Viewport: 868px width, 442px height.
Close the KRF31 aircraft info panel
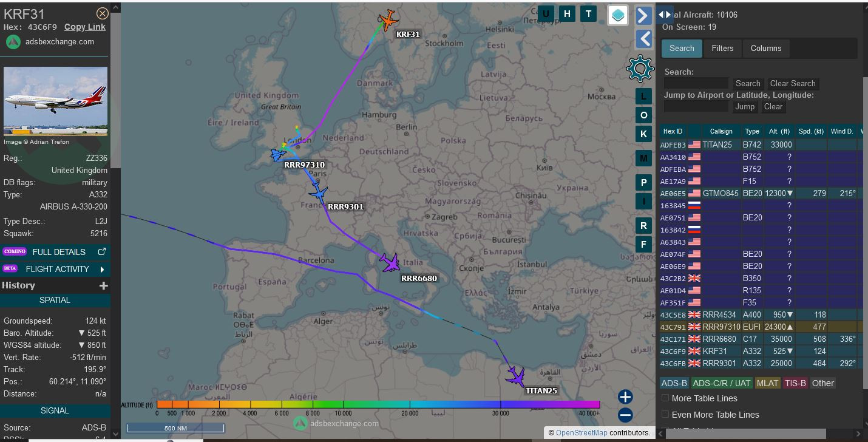coord(103,13)
